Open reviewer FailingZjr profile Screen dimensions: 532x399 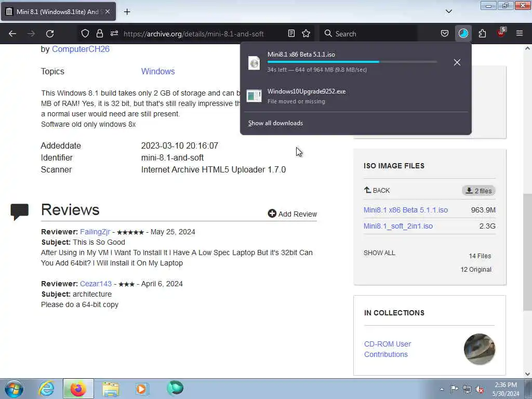coord(95,232)
